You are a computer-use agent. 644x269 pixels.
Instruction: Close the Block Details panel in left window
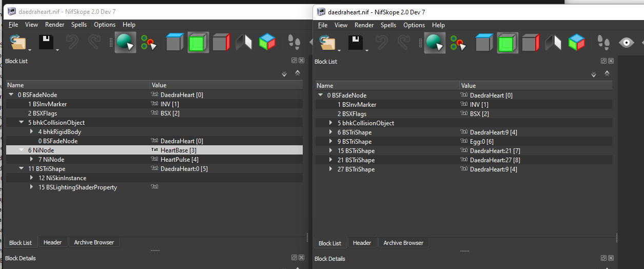pos(301,258)
